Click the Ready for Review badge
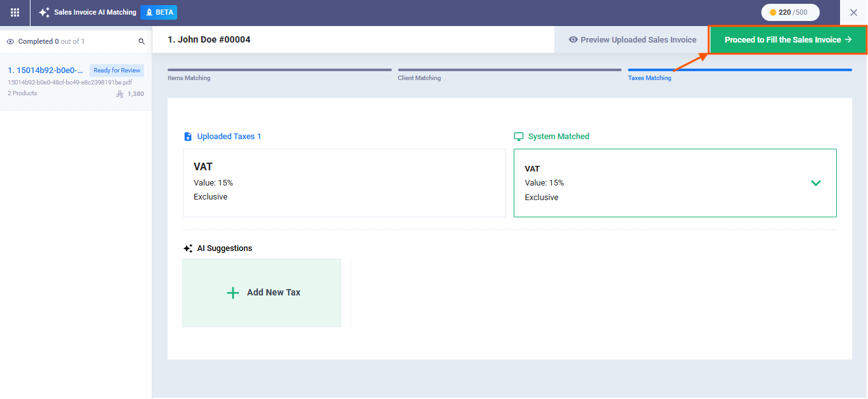Viewport: 868px width, 399px height. coord(117,71)
